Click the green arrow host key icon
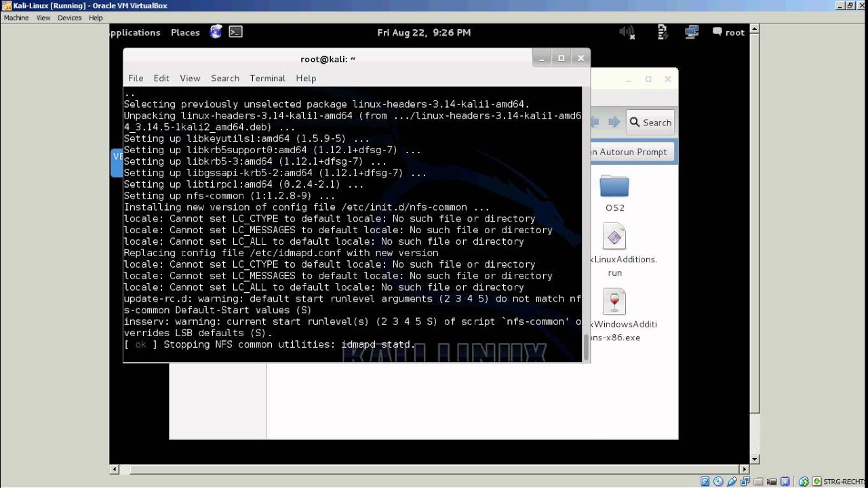Image resolution: width=868 pixels, height=488 pixels. (816, 481)
